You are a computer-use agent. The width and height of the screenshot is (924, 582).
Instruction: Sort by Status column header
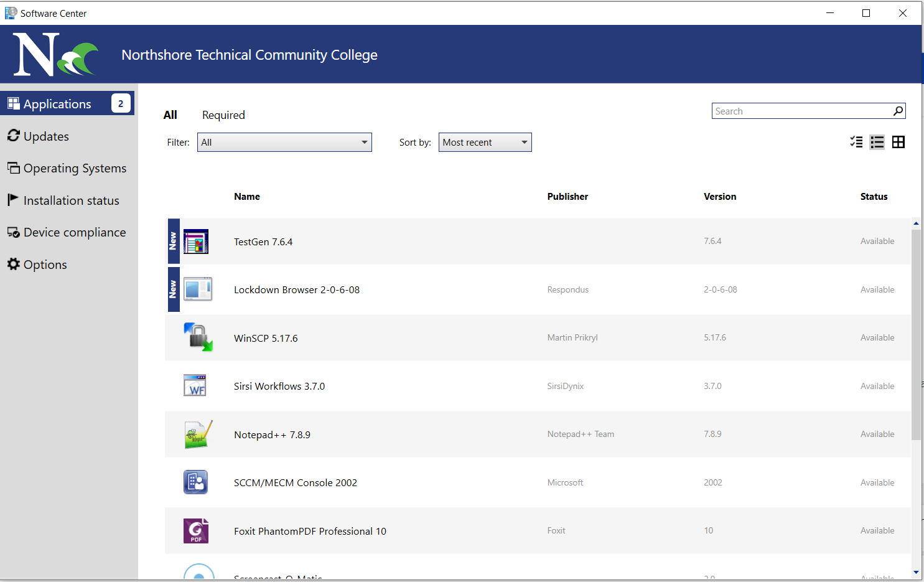pyautogui.click(x=874, y=197)
